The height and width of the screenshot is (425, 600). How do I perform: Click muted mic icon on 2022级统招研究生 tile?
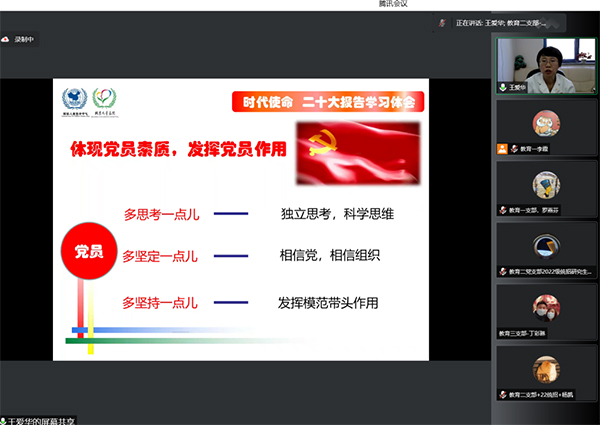click(503, 271)
